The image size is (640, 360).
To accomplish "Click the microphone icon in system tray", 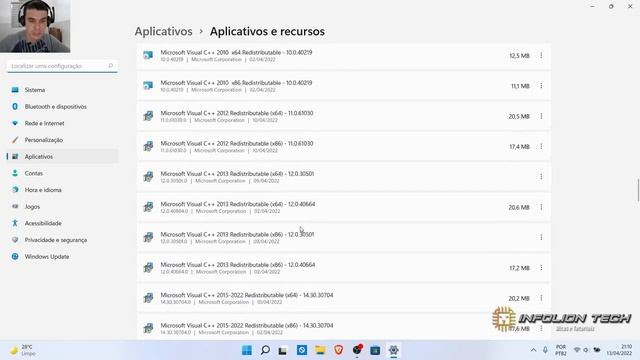I will click(545, 350).
